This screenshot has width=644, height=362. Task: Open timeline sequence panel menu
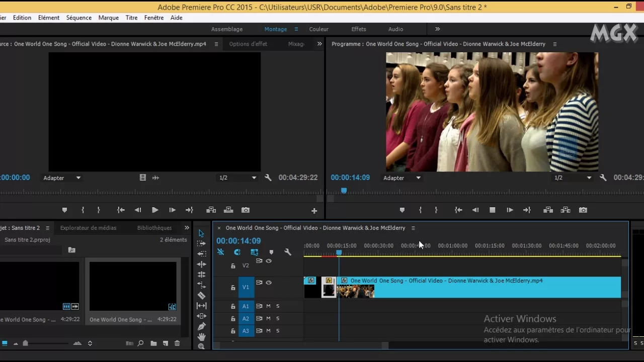[413, 228]
